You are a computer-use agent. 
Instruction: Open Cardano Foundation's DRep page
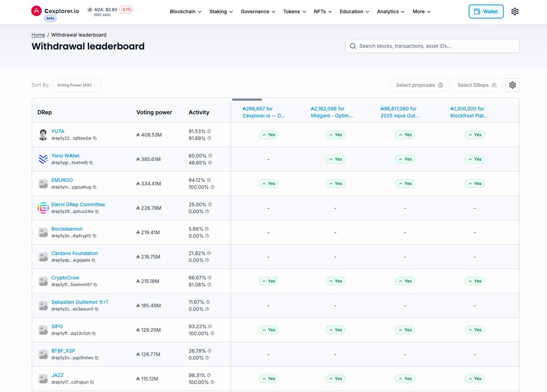pyautogui.click(x=75, y=253)
